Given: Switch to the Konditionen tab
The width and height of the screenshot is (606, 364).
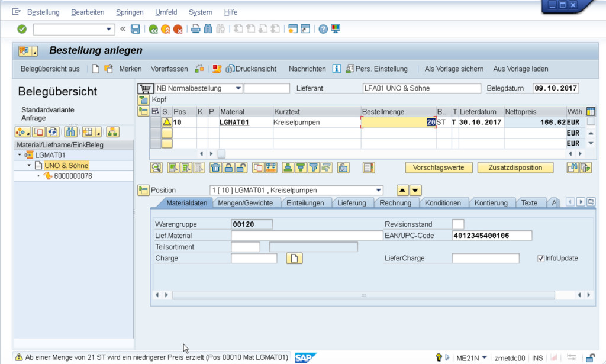Looking at the screenshot, I should 443,203.
